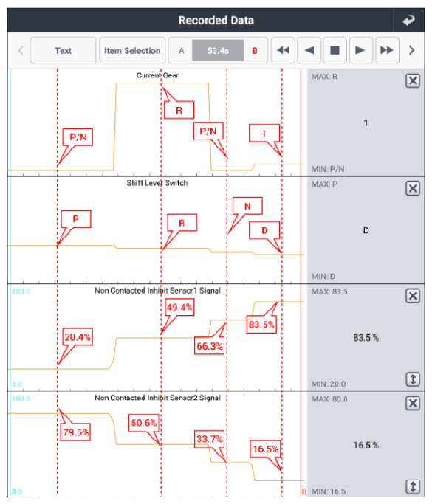Remove the Inhibit Sensor1 Signal graph
Viewport: 432px width, 504px height.
413,296
